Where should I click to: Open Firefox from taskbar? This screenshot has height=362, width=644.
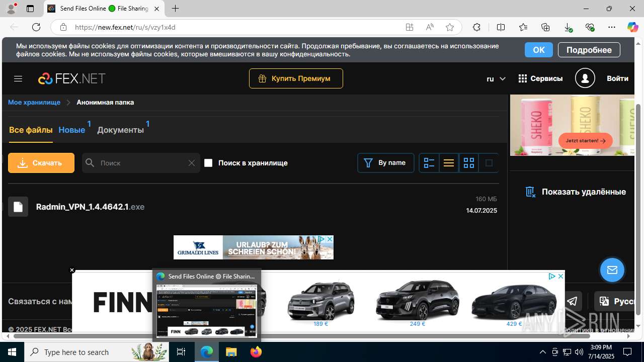(256, 352)
